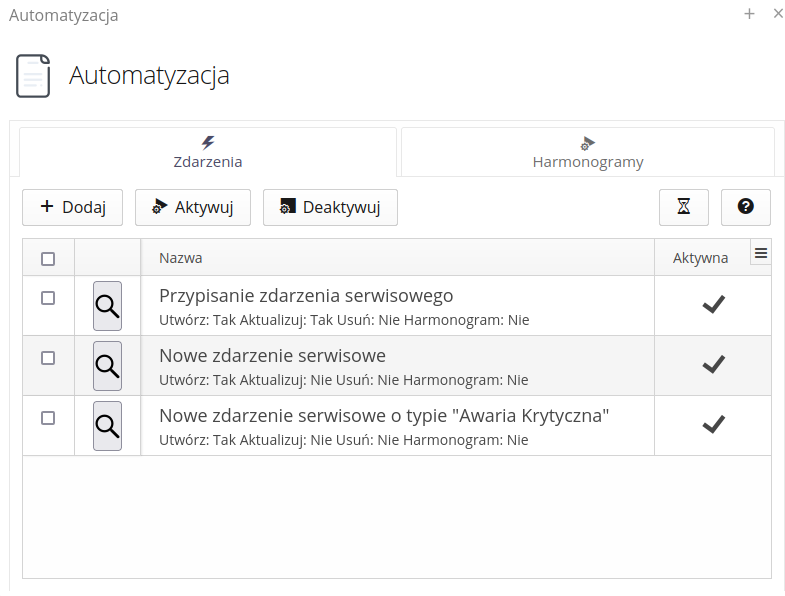
Task: Click the Aktywuj button
Action: pyautogui.click(x=193, y=207)
